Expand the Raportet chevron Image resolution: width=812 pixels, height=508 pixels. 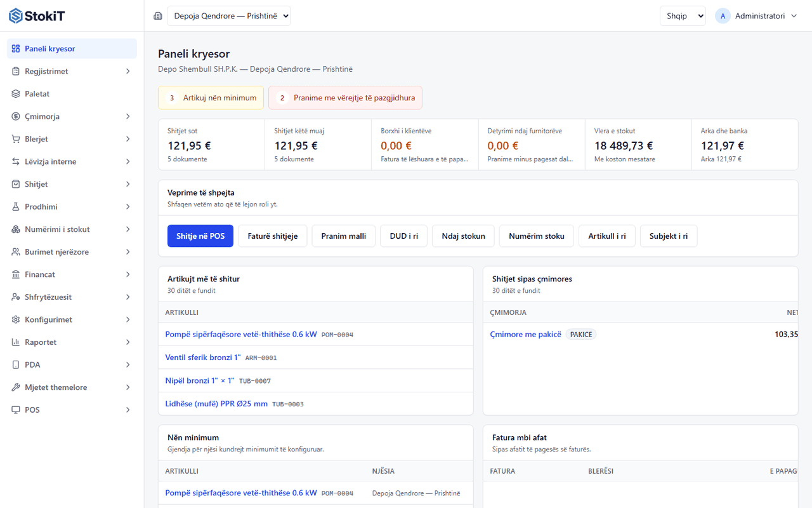point(128,342)
